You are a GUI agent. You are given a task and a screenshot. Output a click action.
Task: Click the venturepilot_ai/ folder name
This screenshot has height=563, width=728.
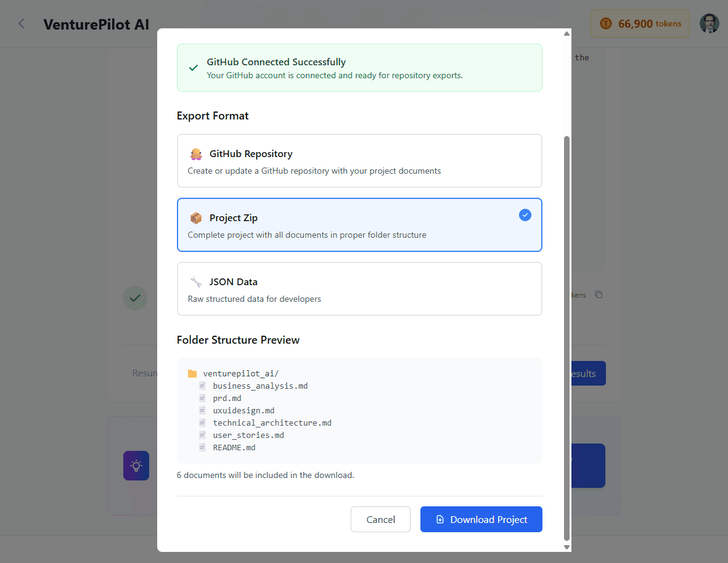[240, 373]
